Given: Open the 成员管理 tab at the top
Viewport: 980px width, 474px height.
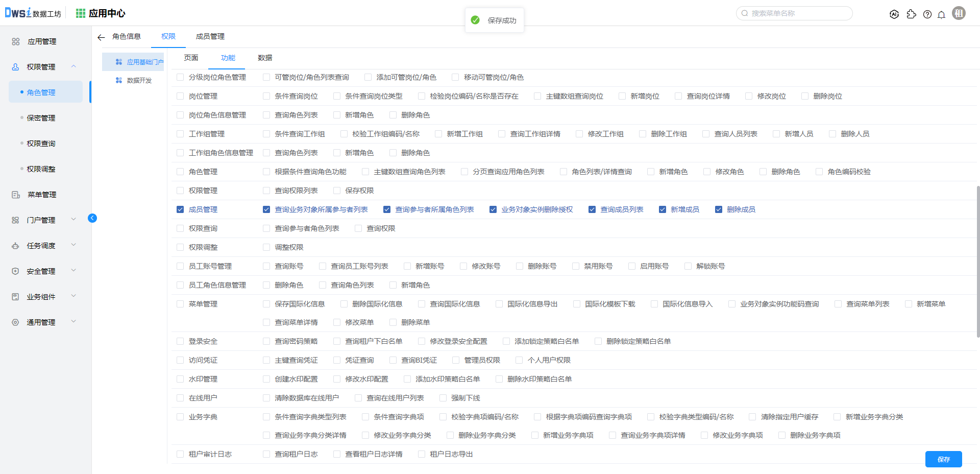Looking at the screenshot, I should coord(210,37).
